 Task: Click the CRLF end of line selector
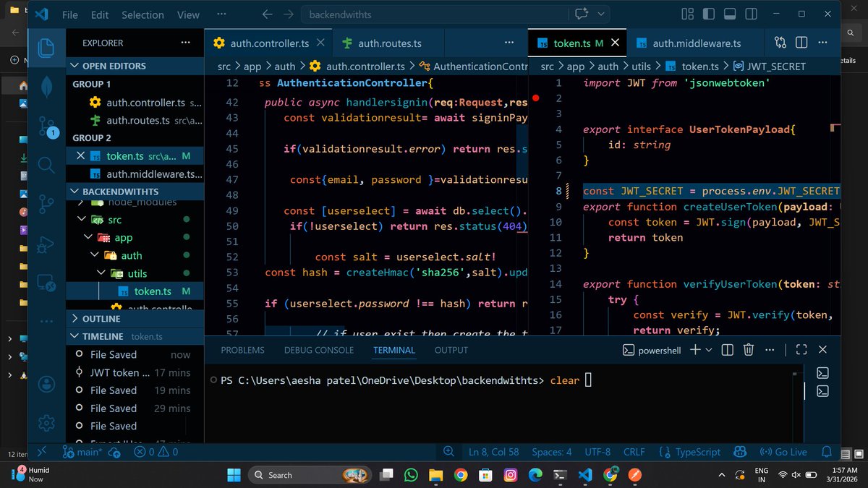pyautogui.click(x=634, y=452)
